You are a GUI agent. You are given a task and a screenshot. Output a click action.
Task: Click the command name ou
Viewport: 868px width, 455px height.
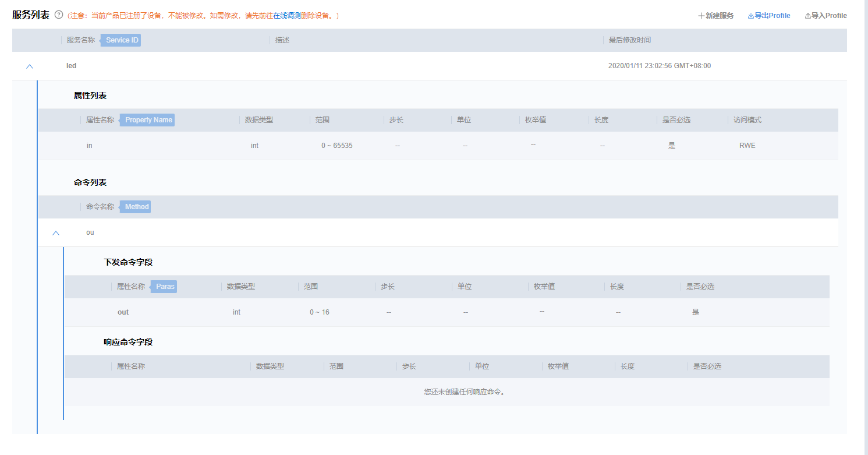90,232
